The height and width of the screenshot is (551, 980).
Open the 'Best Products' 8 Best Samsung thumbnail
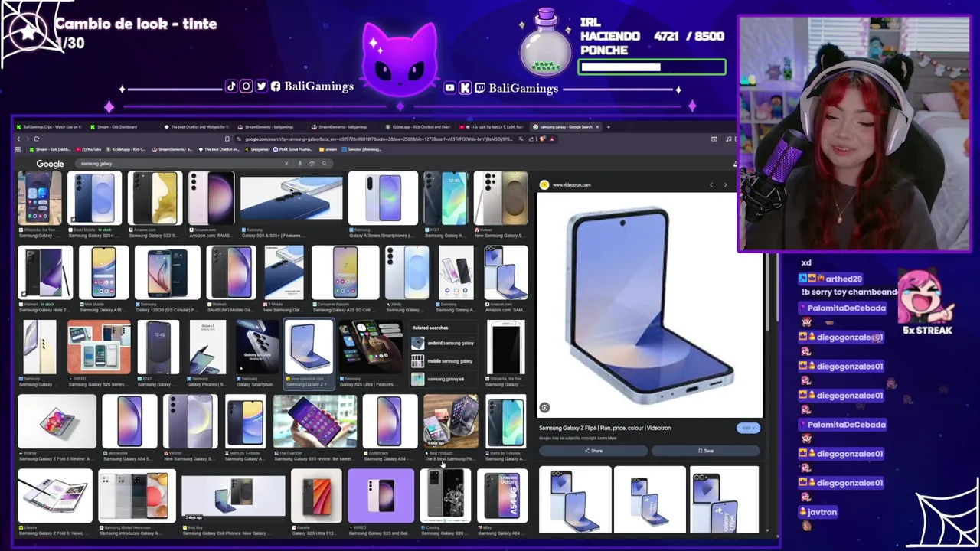pyautogui.click(x=451, y=422)
